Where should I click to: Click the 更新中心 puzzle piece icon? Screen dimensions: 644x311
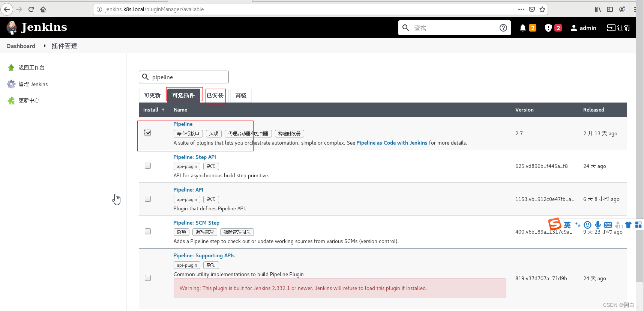tap(11, 101)
